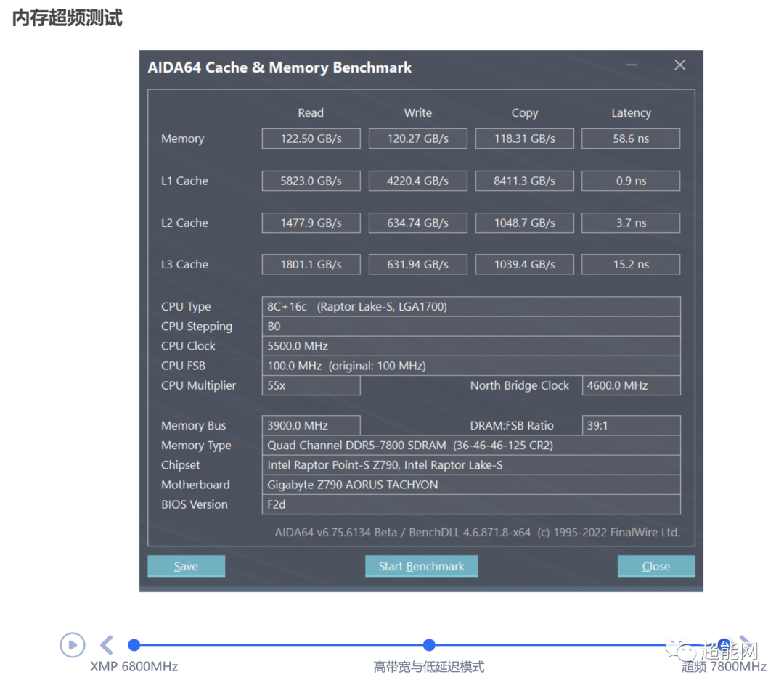Click the Memory Bus field 3900.0 MHz
Image resolution: width=784 pixels, height=685 pixels.
click(311, 425)
